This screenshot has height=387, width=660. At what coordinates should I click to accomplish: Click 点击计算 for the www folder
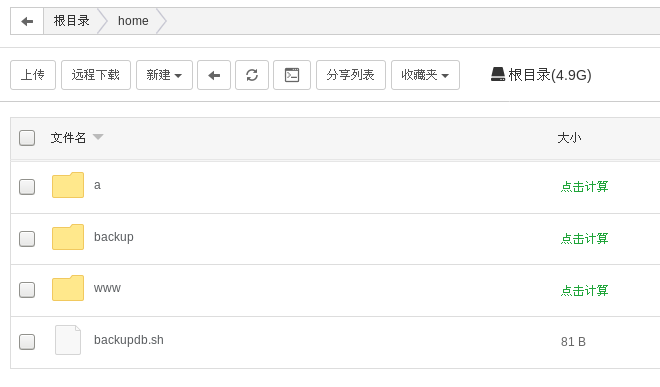pos(584,290)
